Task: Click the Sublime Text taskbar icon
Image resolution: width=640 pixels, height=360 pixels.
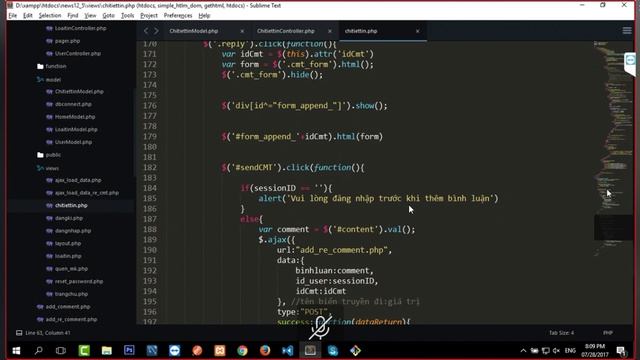Action: click(310, 351)
